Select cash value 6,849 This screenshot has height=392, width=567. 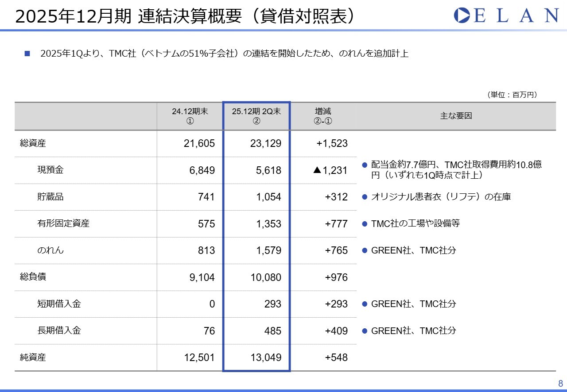(202, 170)
